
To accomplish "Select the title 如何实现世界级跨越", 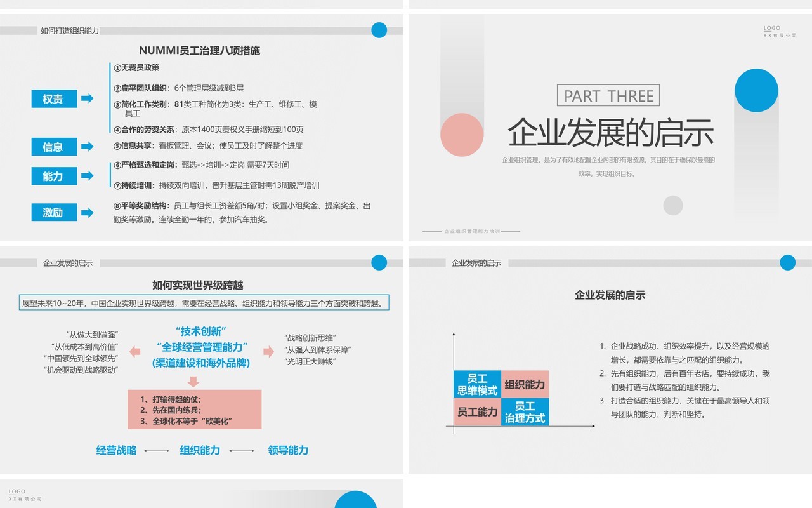I will (x=198, y=285).
